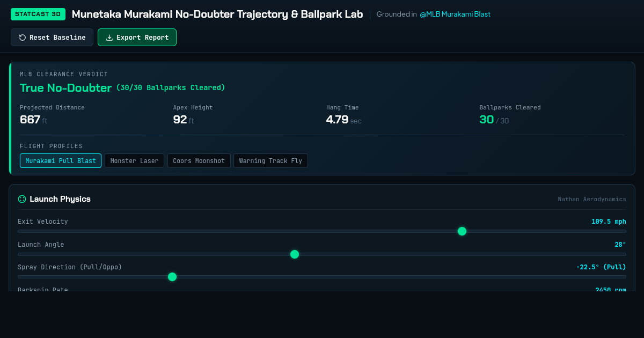Click the download icon in Export Report
This screenshot has height=338, width=644.
[109, 38]
